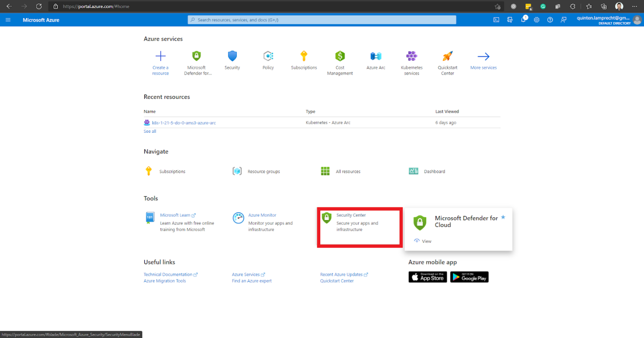Open the k8s-1-21-5-do-0-ams3-azure-arc resource
This screenshot has height=338, width=644.
point(184,122)
